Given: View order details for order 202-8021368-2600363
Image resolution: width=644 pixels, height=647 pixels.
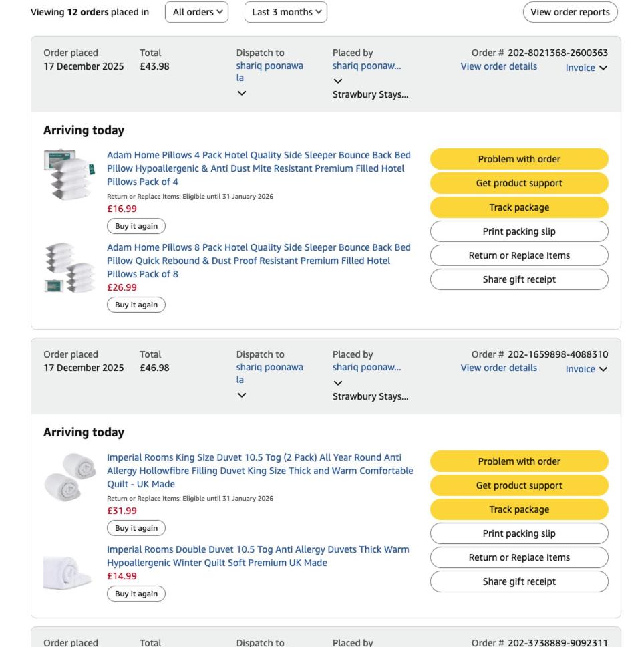Looking at the screenshot, I should tap(498, 66).
